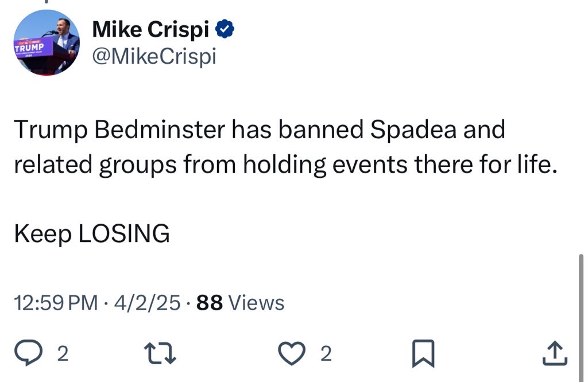Screen dimensions: 588x382
Task: Open Mike Crispi's profile picture
Action: (x=47, y=43)
